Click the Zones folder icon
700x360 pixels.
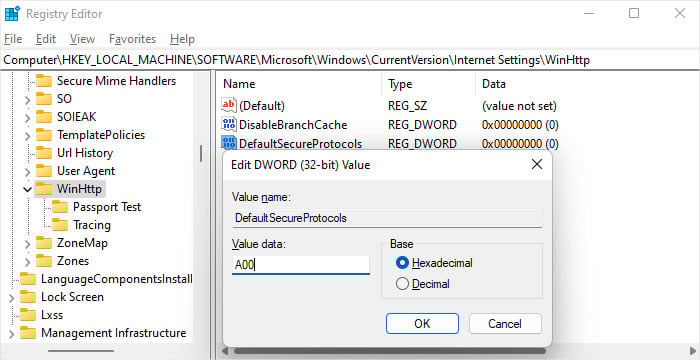coord(44,261)
